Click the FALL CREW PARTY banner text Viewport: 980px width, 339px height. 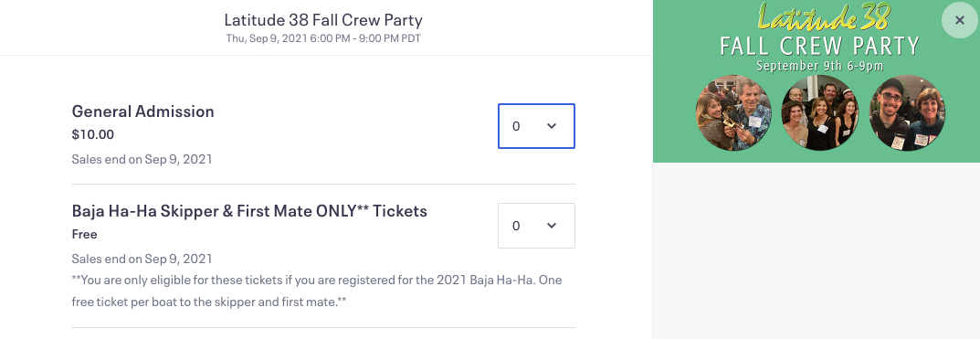(819, 47)
